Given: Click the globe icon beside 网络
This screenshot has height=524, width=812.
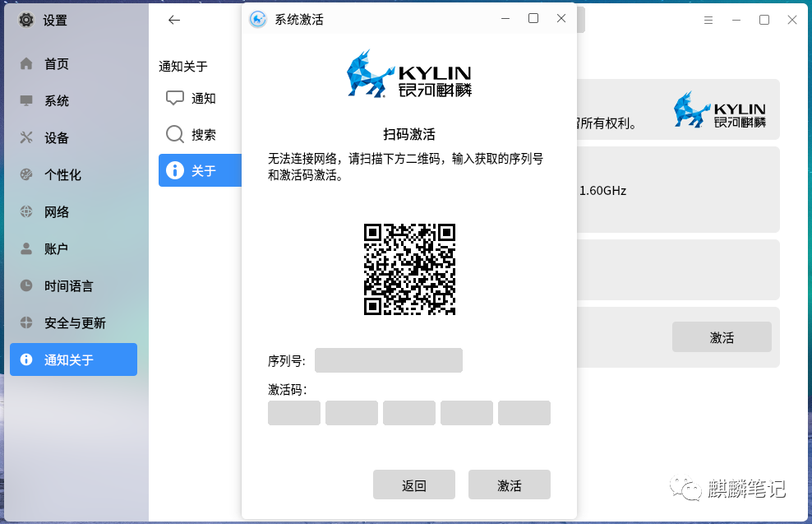Looking at the screenshot, I should point(26,211).
